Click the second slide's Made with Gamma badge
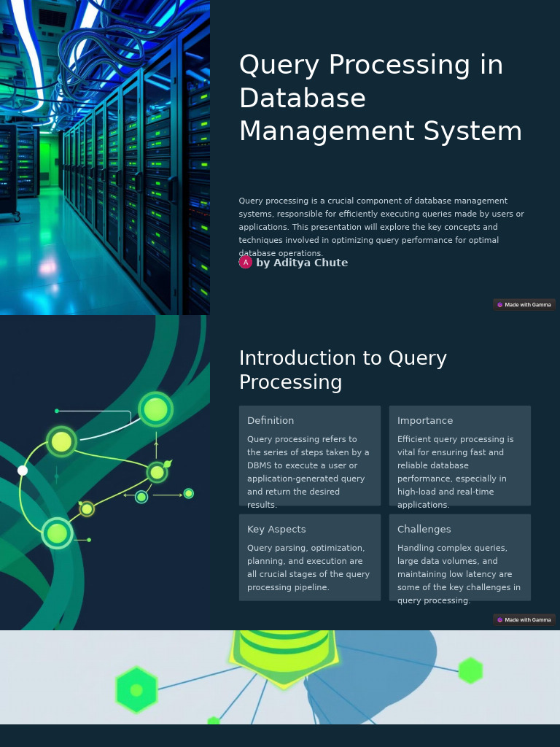 click(x=524, y=620)
